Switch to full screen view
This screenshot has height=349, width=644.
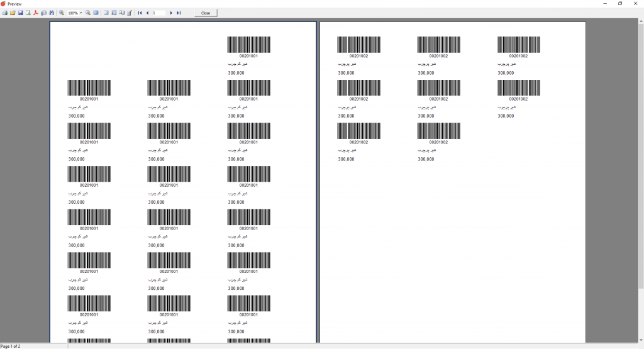click(x=96, y=13)
